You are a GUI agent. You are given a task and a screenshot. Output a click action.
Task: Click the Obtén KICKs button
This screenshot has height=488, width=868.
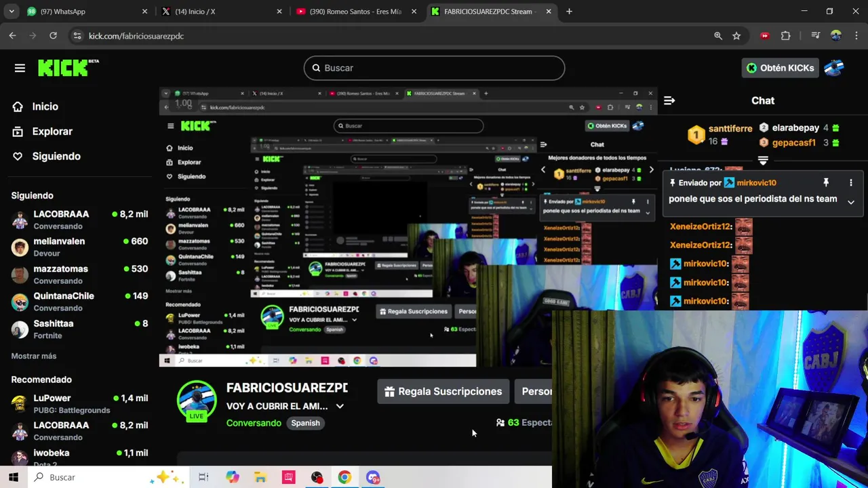(x=781, y=68)
